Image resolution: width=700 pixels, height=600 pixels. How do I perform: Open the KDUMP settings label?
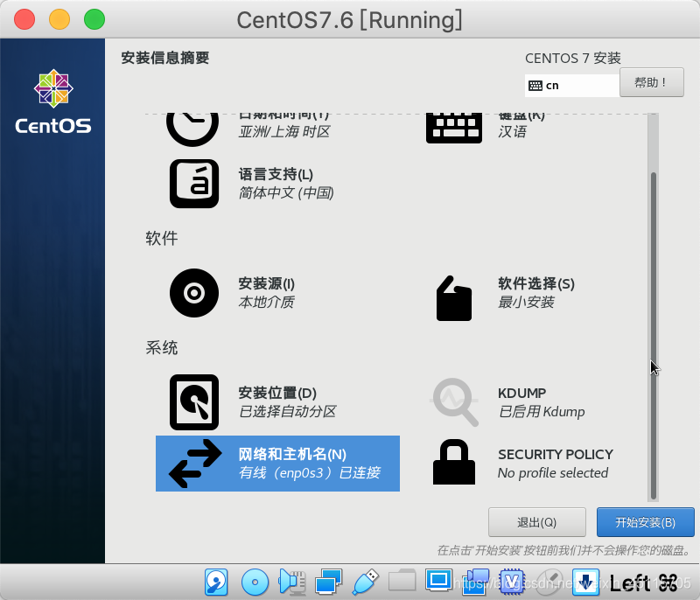click(521, 393)
